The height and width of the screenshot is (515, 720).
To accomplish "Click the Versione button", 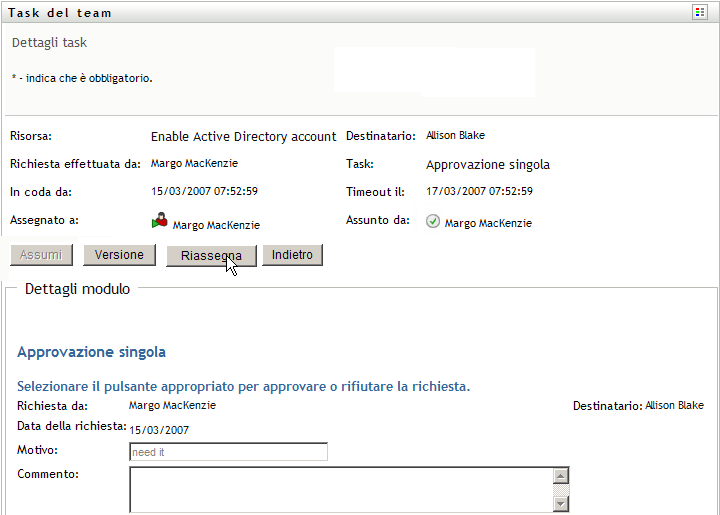I will tap(119, 255).
